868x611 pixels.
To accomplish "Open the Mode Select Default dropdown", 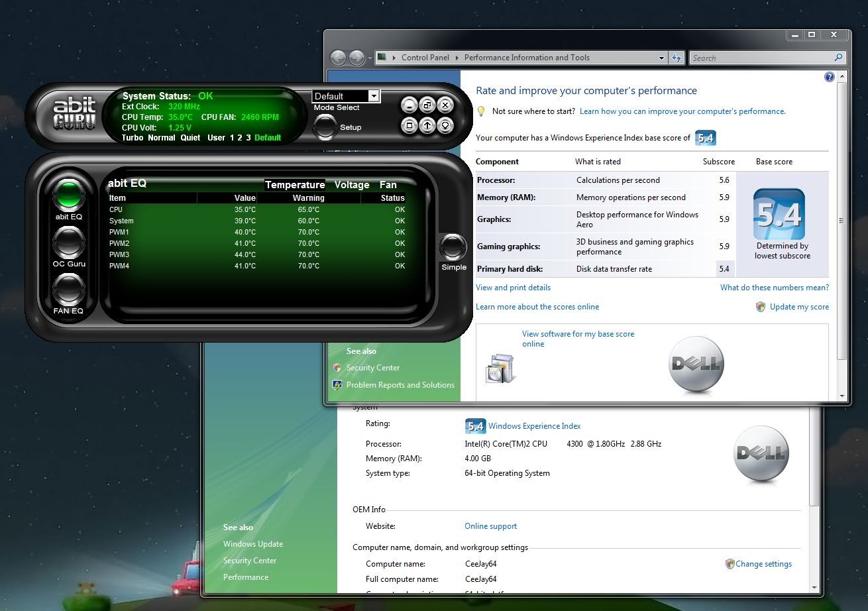I will click(x=373, y=96).
